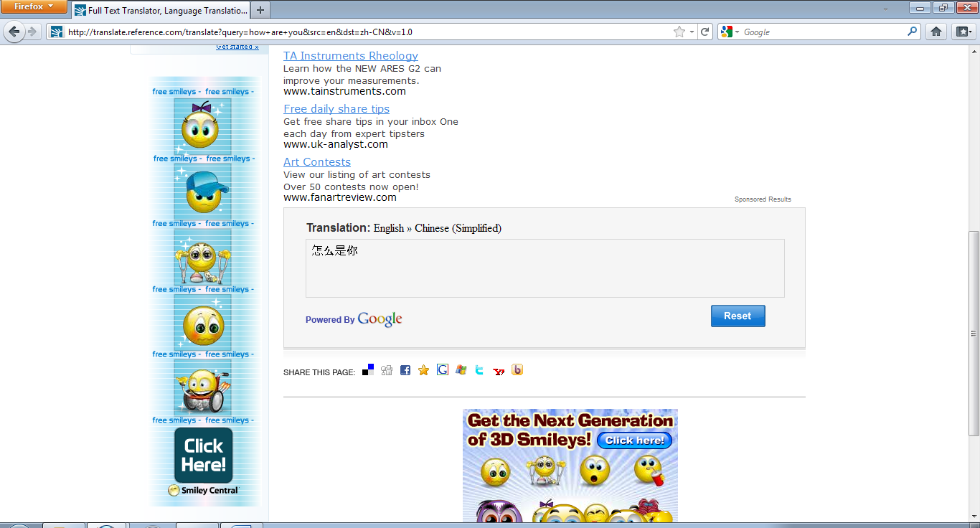Open Firefox home page
The image size is (980, 528).
coord(936,32)
